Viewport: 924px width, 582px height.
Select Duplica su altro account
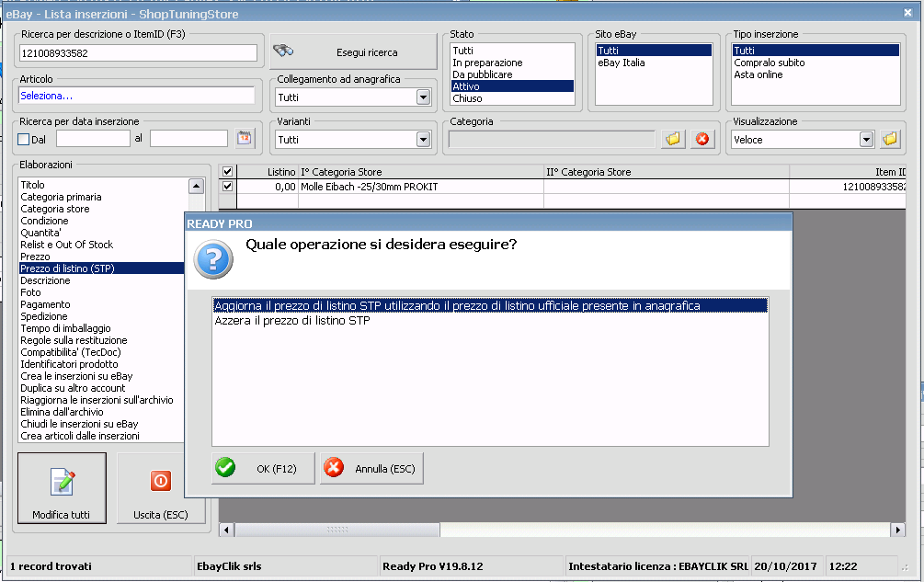[73, 388]
